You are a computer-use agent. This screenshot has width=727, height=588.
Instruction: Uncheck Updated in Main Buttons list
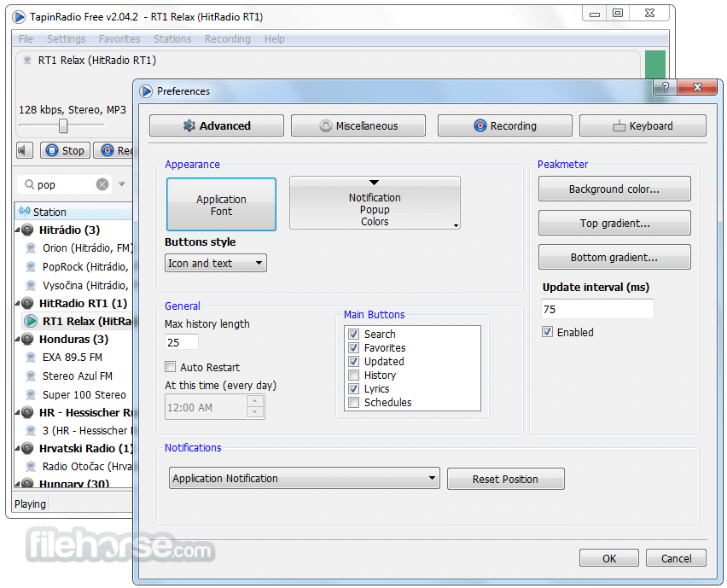[x=354, y=361]
